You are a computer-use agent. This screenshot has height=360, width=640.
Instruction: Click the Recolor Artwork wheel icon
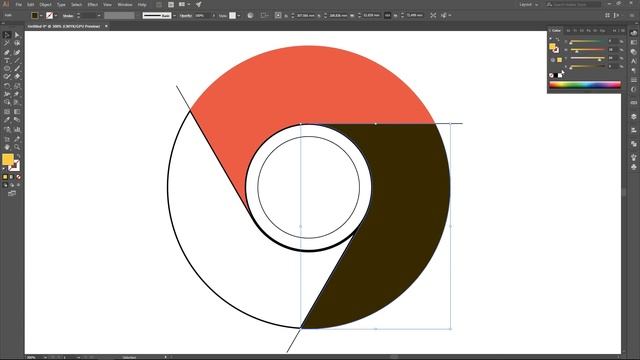[250, 16]
